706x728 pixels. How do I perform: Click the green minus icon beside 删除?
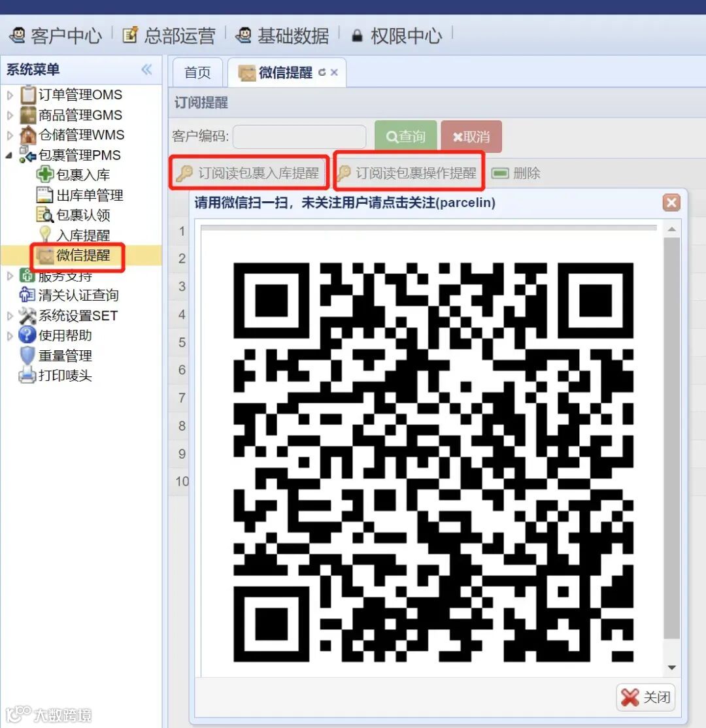[500, 173]
